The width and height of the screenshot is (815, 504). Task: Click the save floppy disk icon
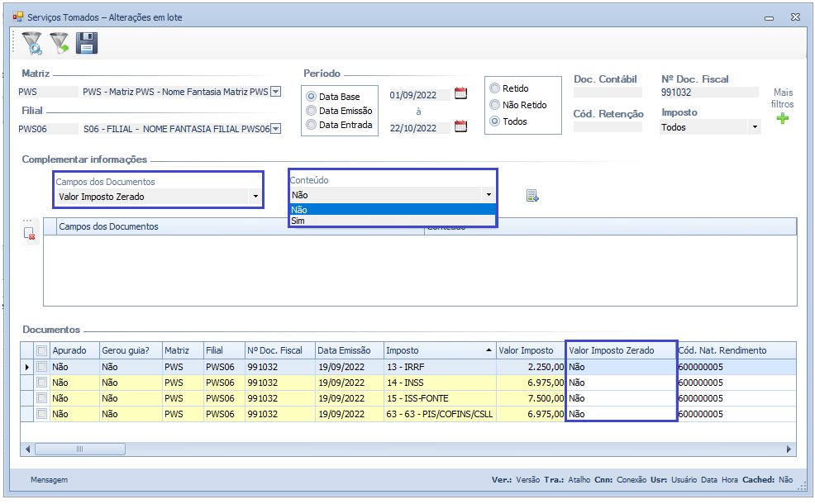(x=87, y=43)
